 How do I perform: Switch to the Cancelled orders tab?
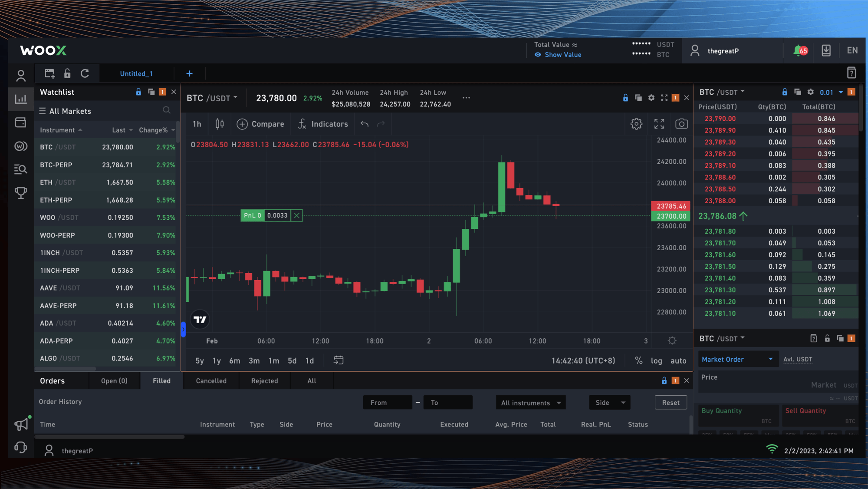211,381
